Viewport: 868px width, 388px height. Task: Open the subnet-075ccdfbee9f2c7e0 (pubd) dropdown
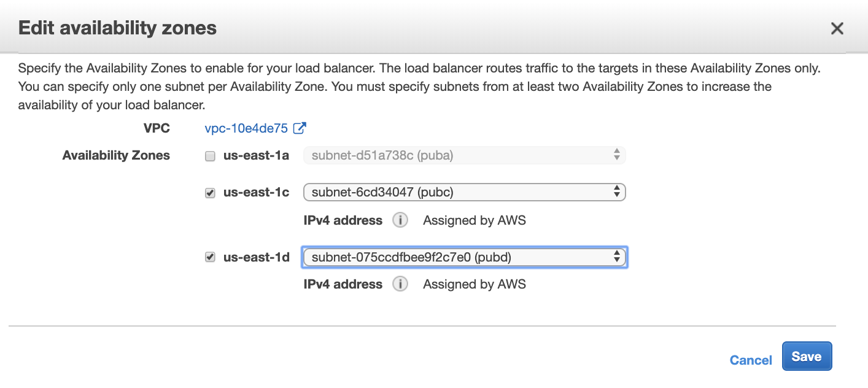pos(465,257)
